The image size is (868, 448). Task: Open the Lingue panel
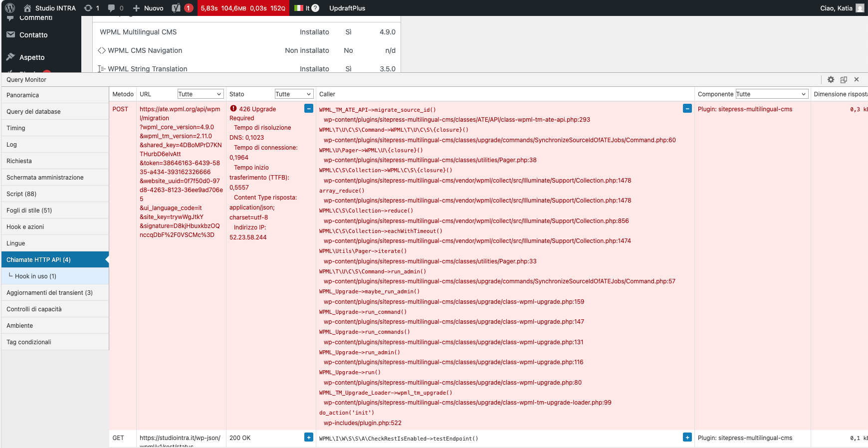tap(55, 243)
